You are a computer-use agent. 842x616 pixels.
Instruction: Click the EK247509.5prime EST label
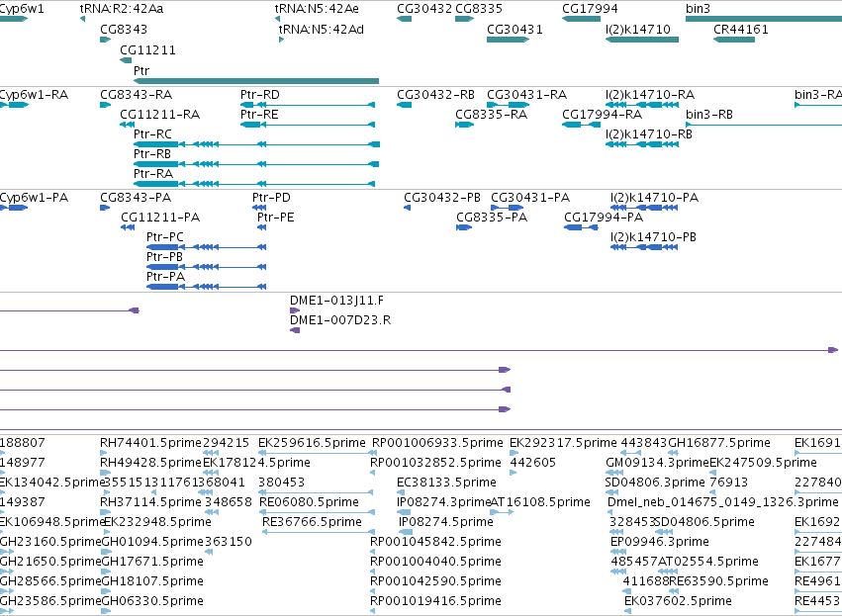coord(764,463)
